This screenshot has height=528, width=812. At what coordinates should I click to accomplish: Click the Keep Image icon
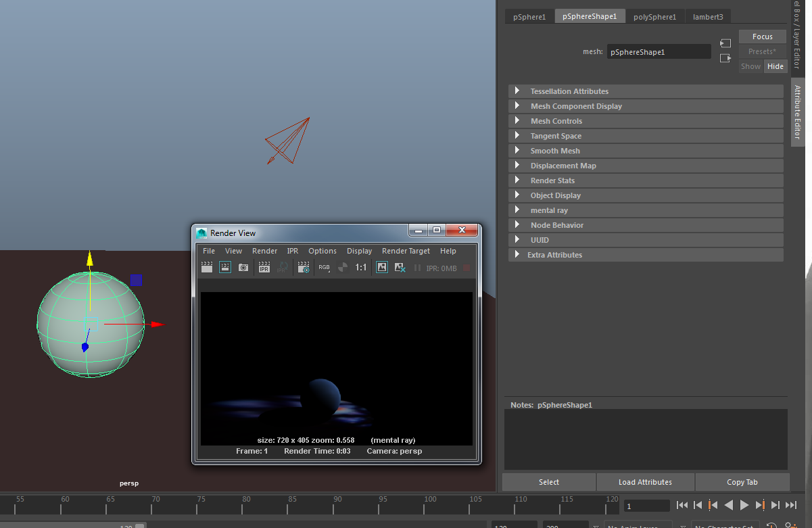(x=382, y=268)
